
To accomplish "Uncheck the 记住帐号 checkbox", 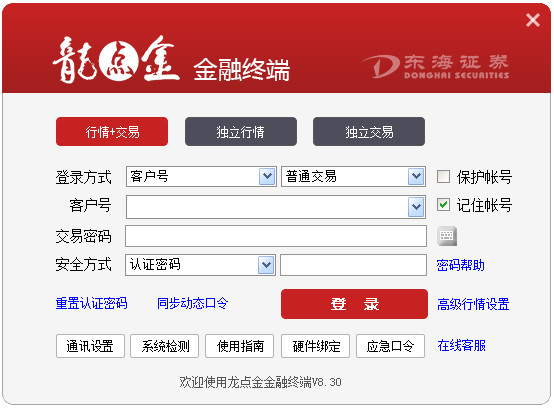I will coord(443,205).
